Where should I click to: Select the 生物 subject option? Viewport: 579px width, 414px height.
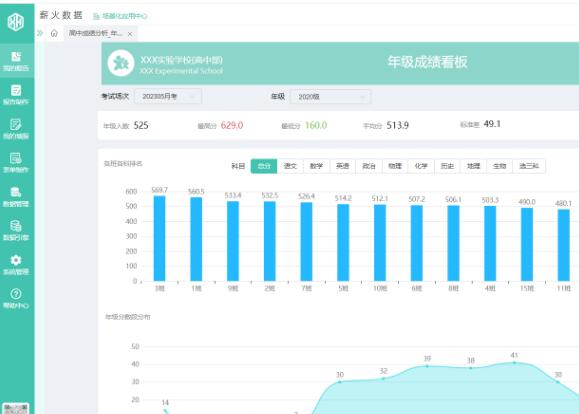point(500,166)
